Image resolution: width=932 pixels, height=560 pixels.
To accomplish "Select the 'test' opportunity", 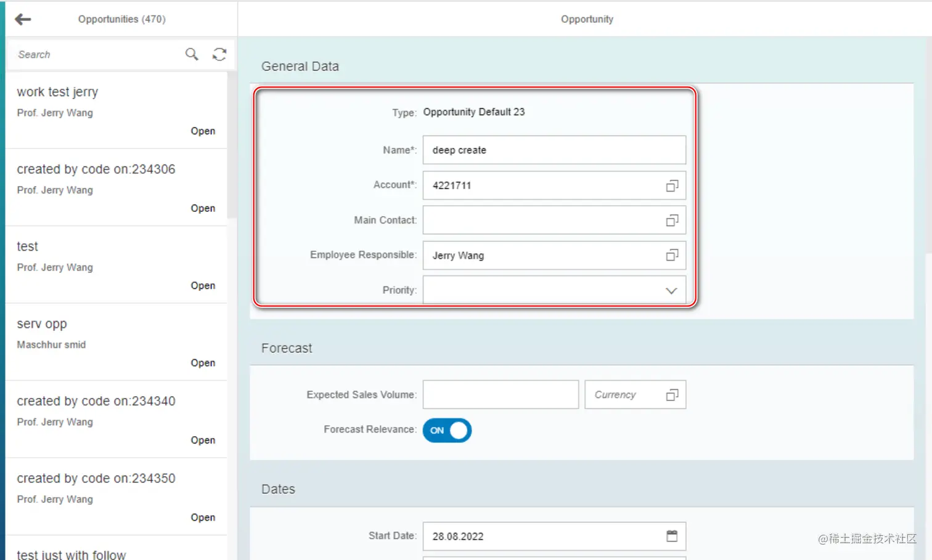I will pos(116,265).
